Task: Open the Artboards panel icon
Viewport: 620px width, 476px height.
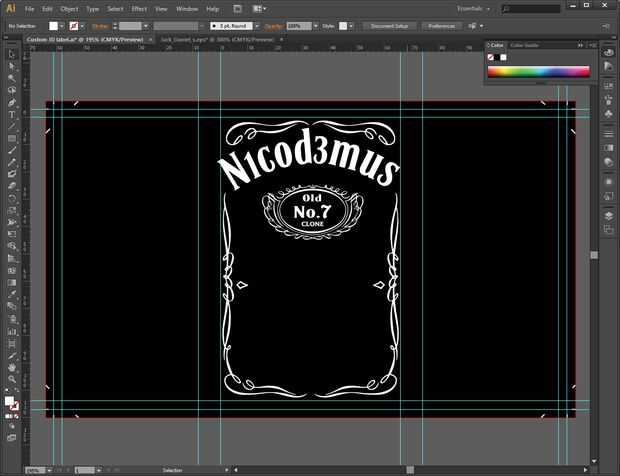Action: pyautogui.click(x=609, y=229)
